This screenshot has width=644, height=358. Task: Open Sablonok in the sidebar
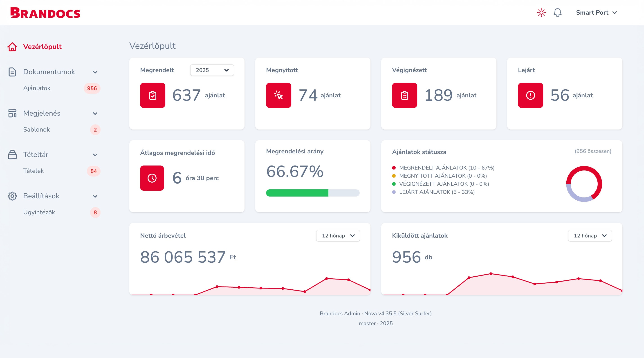point(36,130)
